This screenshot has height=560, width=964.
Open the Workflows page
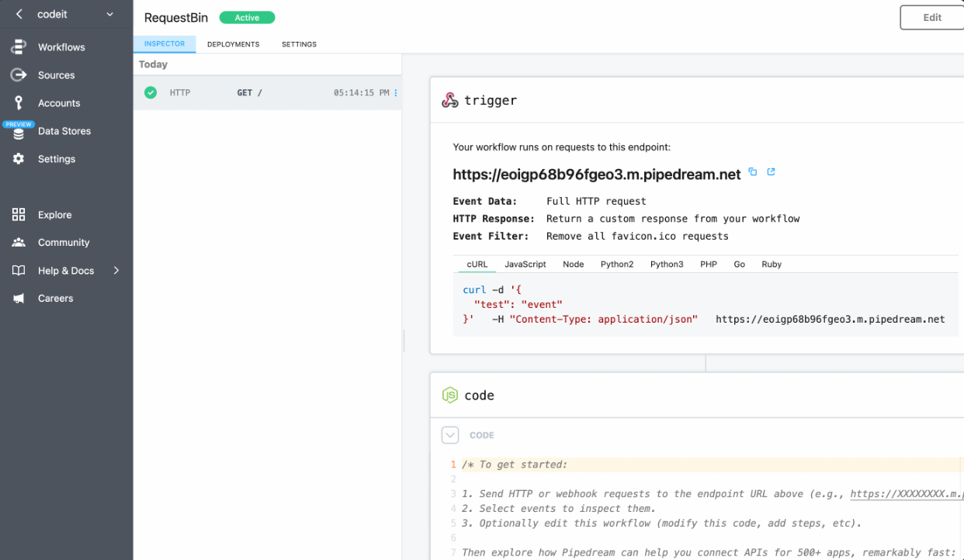coord(61,47)
